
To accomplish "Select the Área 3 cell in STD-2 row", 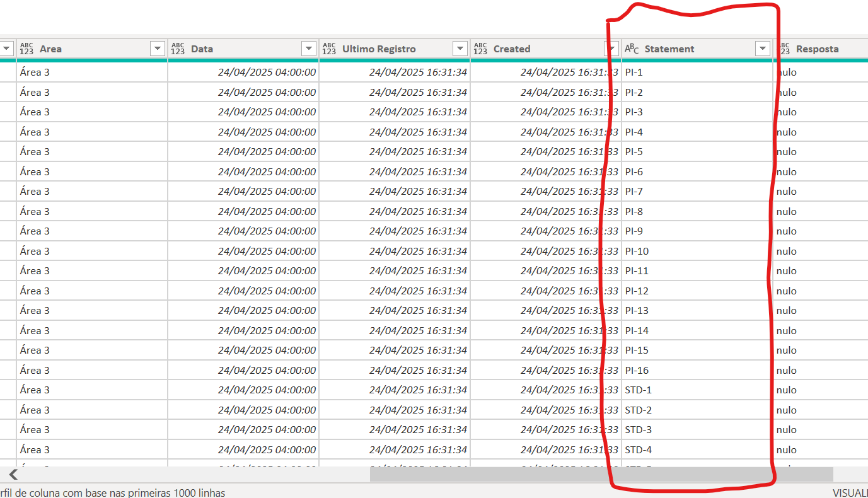I will pyautogui.click(x=92, y=410).
